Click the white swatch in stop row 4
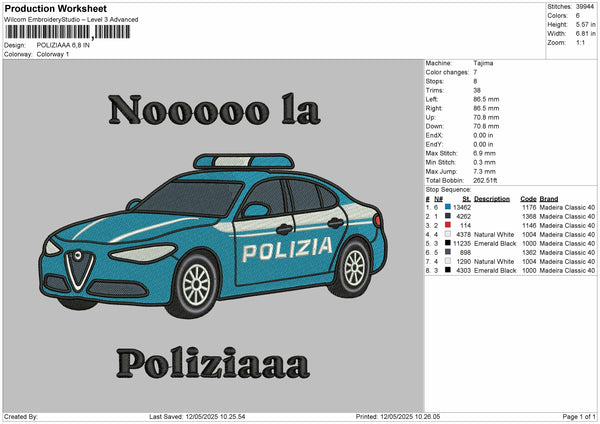This screenshot has width=600, height=424. [448, 234]
